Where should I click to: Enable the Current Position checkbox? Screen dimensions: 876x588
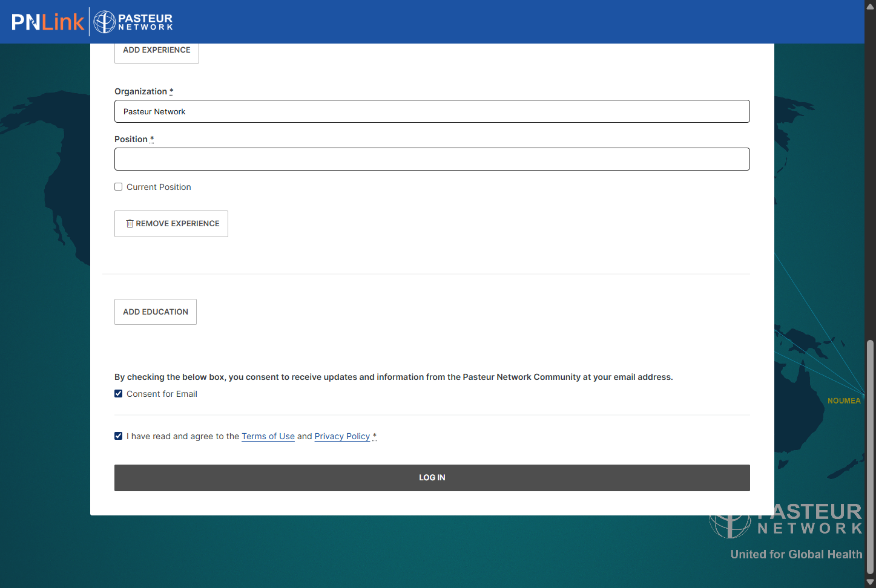[119, 187]
